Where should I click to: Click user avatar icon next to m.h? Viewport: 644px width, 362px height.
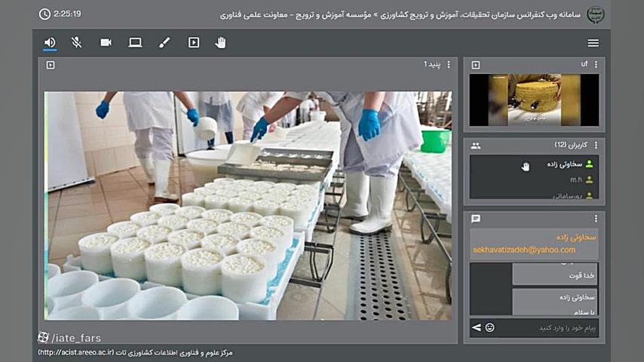(x=590, y=180)
